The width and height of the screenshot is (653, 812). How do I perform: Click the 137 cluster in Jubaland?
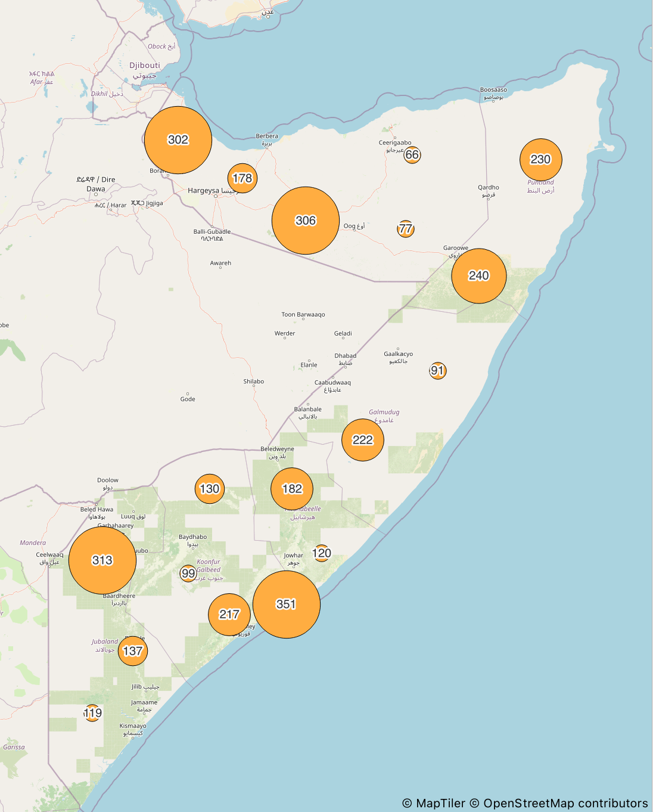[133, 651]
